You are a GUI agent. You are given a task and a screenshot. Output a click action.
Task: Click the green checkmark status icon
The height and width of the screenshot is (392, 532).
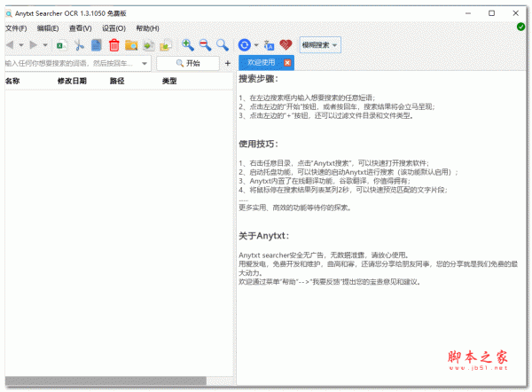click(520, 27)
